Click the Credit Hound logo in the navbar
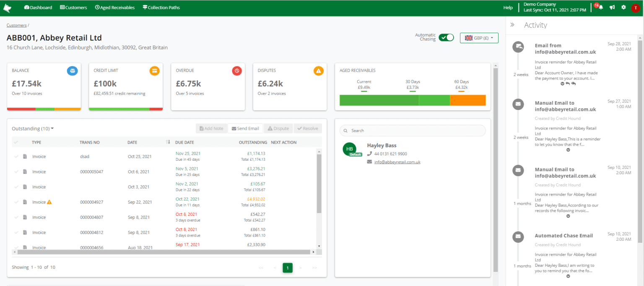Image resolution: width=644 pixels, height=286 pixels. pos(7,7)
